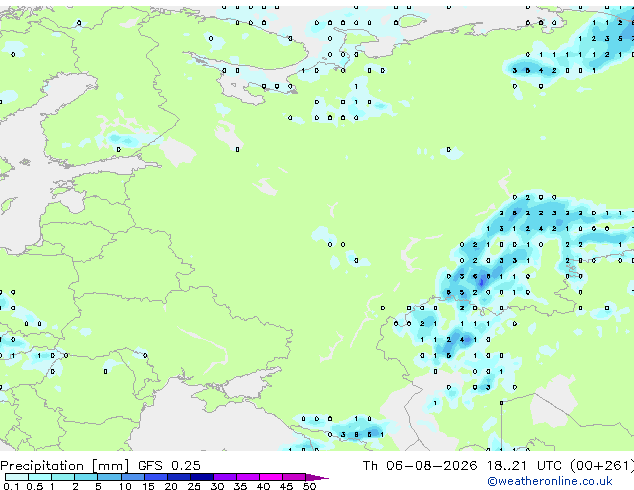Click the '50' legend scale label

point(309,486)
